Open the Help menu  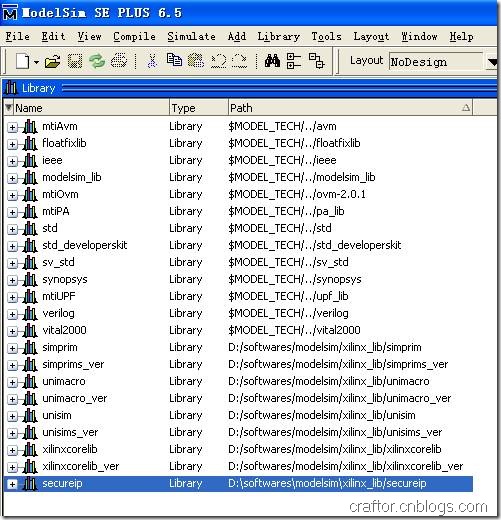[x=461, y=37]
